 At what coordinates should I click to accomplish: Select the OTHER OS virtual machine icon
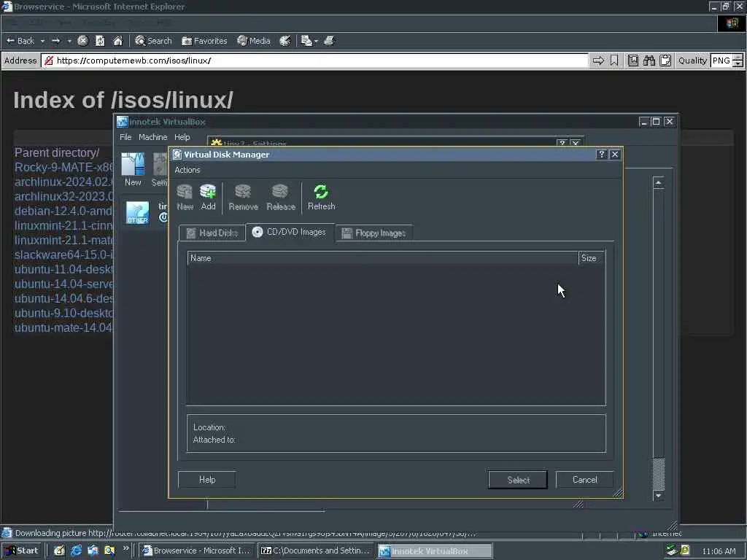[x=138, y=212]
